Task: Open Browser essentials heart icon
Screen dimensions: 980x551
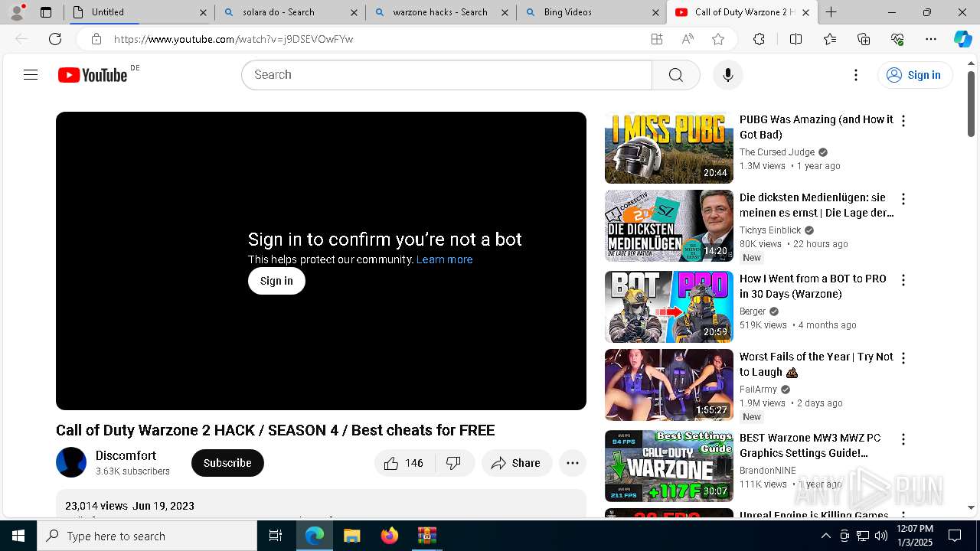Action: tap(897, 39)
